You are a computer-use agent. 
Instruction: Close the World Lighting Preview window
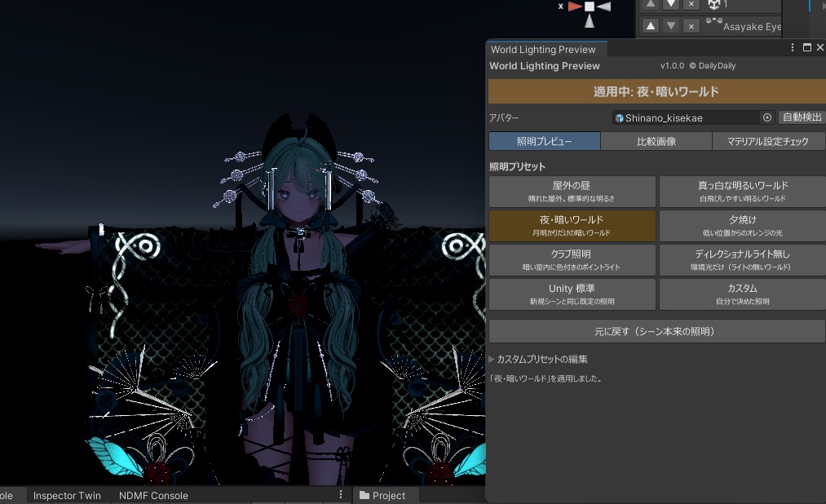tap(820, 47)
